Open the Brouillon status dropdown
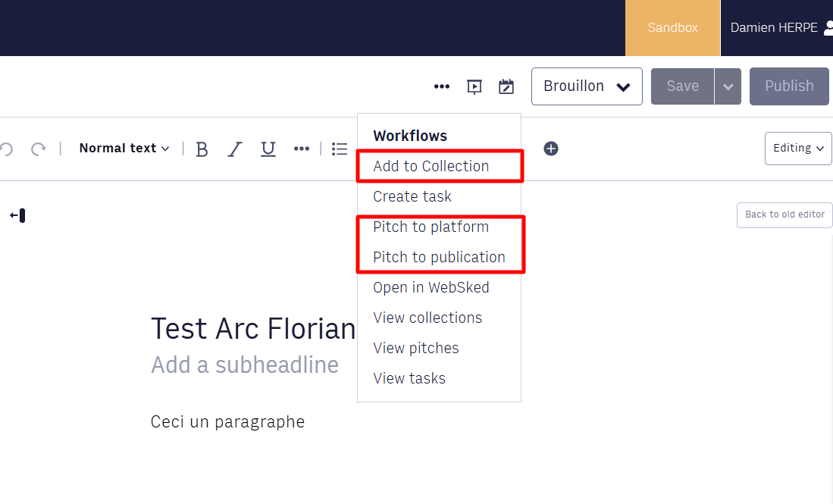The image size is (833, 504). click(587, 86)
